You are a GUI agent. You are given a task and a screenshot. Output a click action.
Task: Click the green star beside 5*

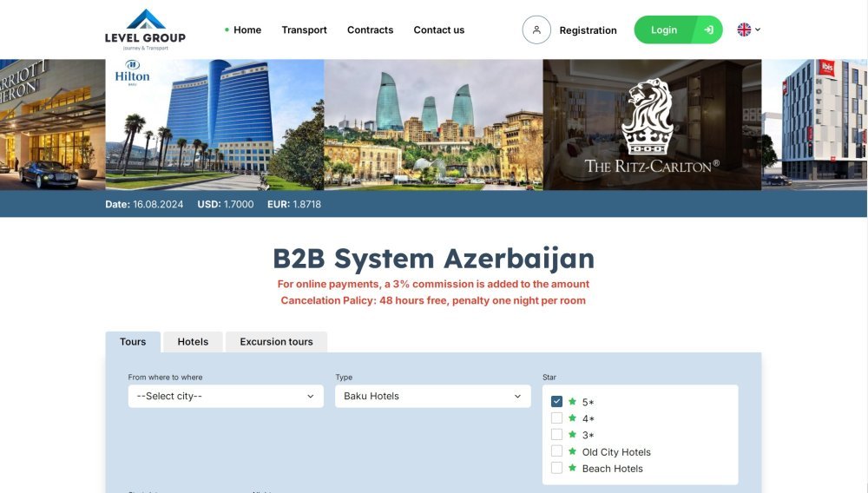coord(572,402)
